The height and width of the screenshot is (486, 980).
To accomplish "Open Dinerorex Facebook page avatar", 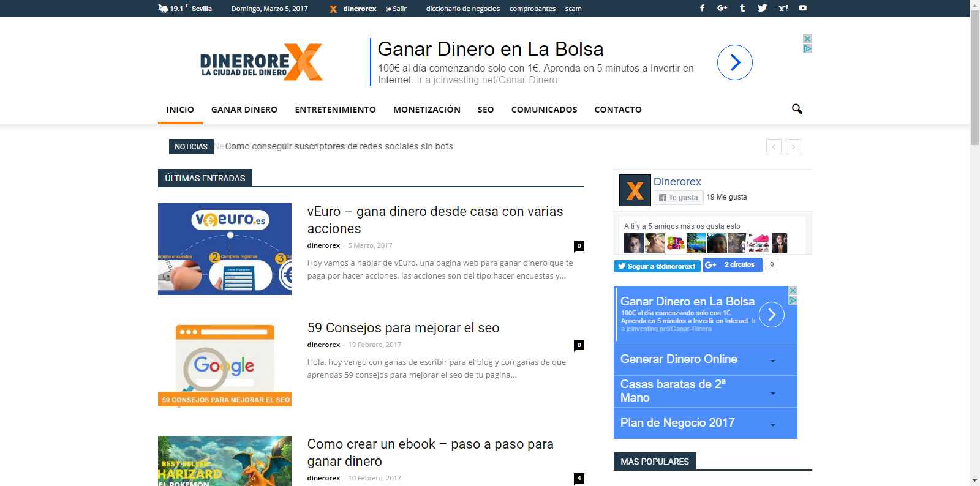I will [x=635, y=190].
